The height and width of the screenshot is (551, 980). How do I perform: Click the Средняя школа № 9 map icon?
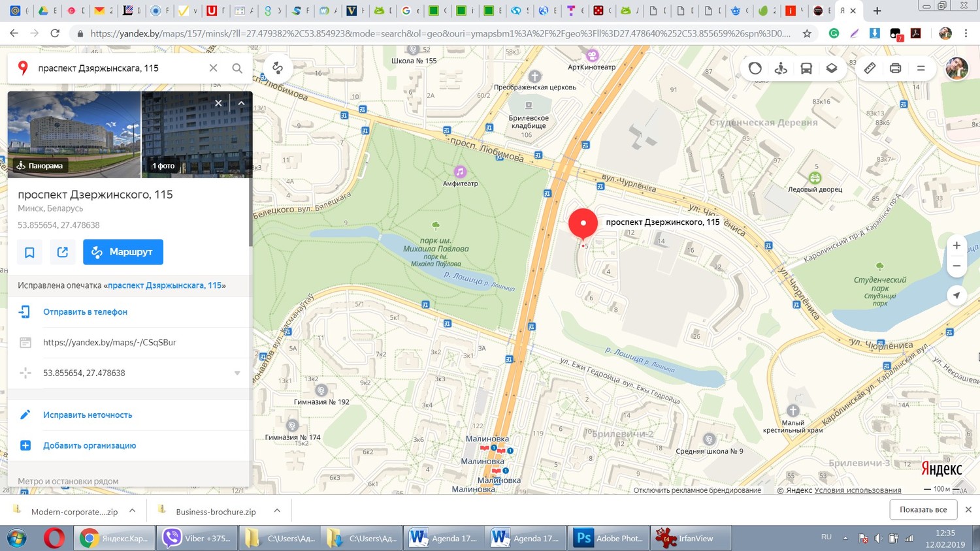pos(709,439)
